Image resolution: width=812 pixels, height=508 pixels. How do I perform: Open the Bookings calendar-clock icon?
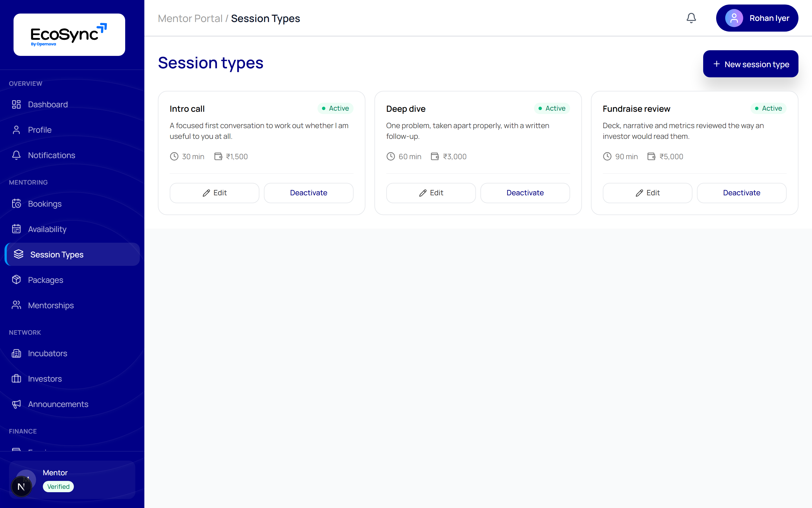coord(16,203)
